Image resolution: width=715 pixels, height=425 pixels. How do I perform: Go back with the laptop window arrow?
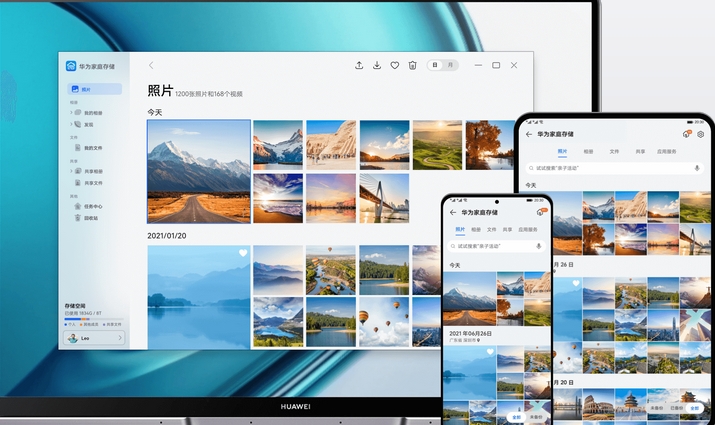[151, 65]
